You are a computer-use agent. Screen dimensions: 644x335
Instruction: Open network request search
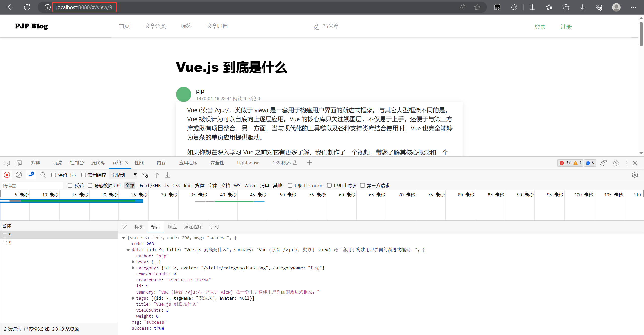pos(43,175)
